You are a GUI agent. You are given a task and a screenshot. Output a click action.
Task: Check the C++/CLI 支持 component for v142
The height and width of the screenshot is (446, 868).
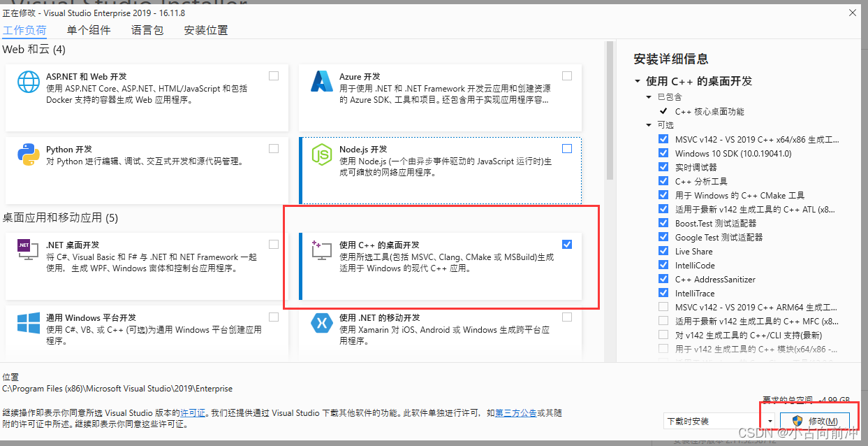[663, 335]
